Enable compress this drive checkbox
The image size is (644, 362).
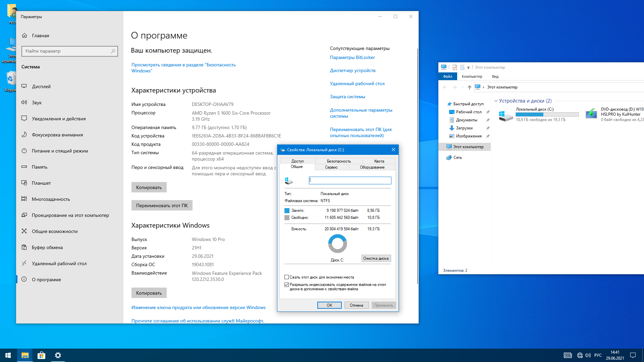pos(287,277)
